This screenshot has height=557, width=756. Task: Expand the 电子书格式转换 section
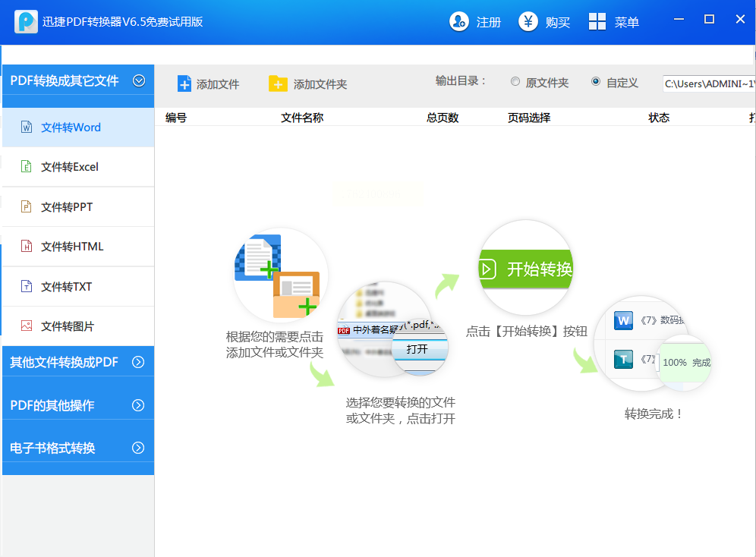click(x=138, y=448)
